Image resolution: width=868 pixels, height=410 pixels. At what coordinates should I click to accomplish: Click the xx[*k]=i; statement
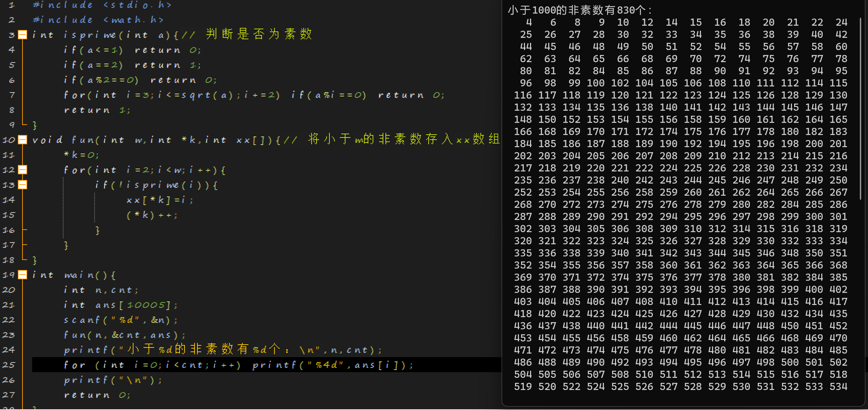pyautogui.click(x=160, y=200)
